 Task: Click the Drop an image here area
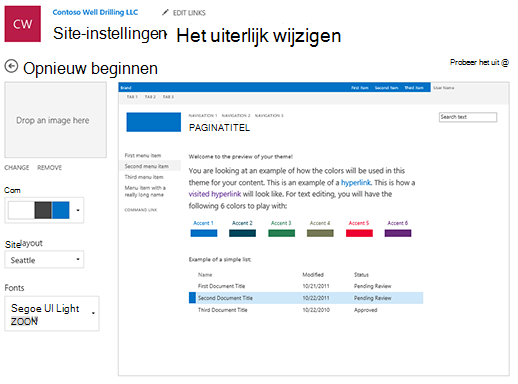(55, 120)
